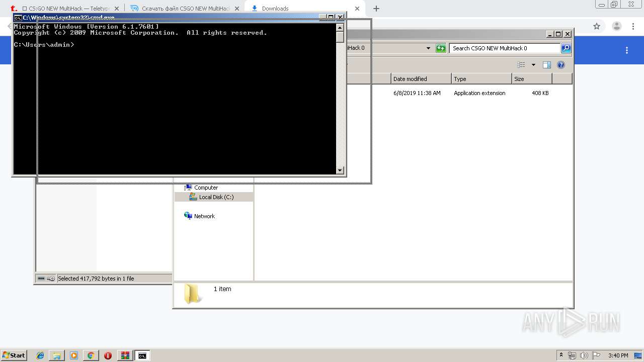This screenshot has height=362, width=644.
Task: Minimize the cmd.exe window
Action: pyautogui.click(x=323, y=17)
